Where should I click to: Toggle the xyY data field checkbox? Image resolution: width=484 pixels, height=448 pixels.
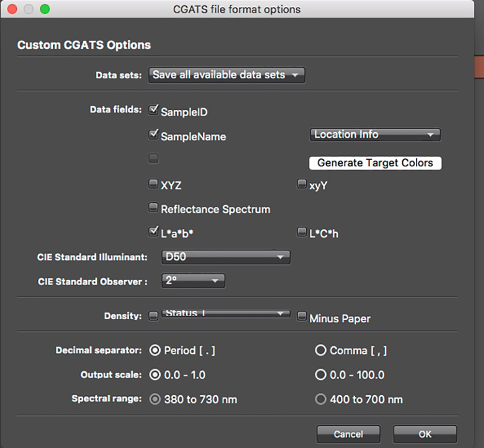pyautogui.click(x=302, y=184)
